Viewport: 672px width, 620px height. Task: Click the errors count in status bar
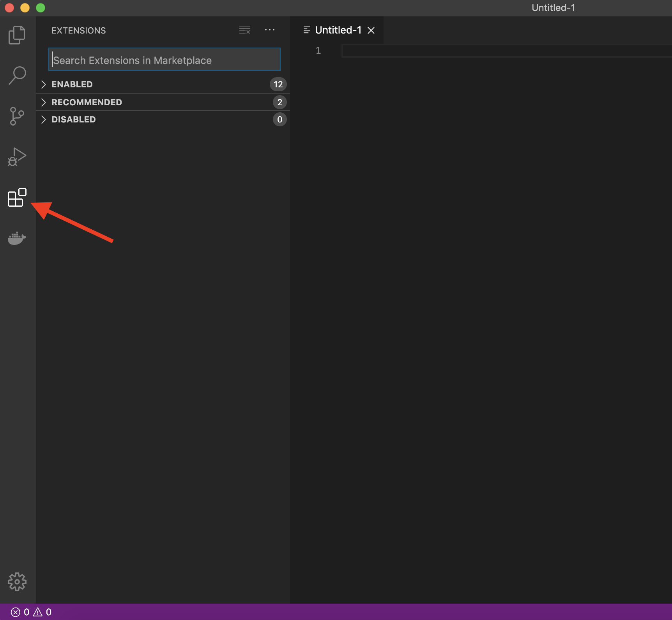(x=20, y=612)
